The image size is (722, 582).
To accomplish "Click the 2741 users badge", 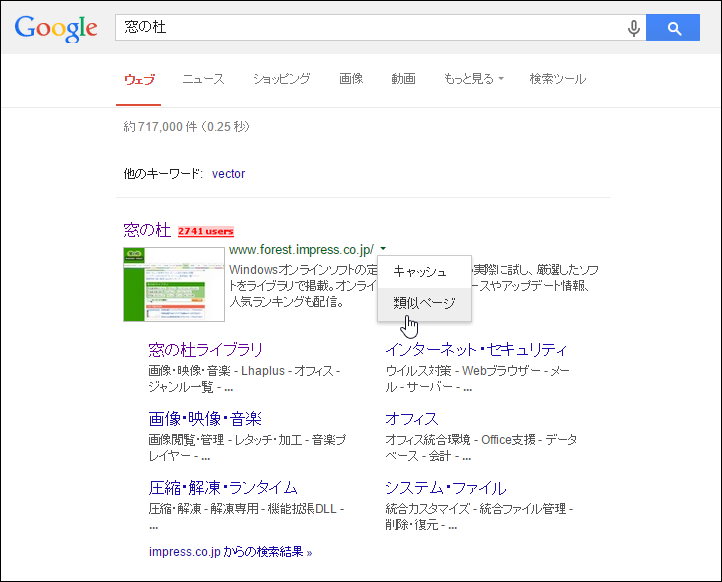I will pos(206,231).
